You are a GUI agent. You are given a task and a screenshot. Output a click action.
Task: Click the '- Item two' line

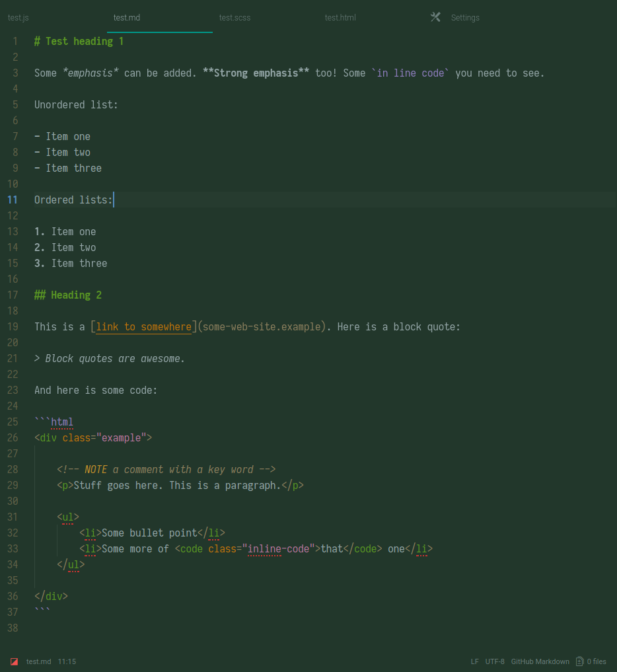(x=62, y=152)
